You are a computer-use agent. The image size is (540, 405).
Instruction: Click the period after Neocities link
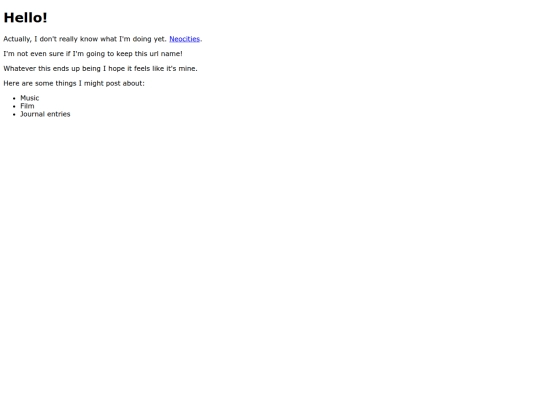click(201, 40)
